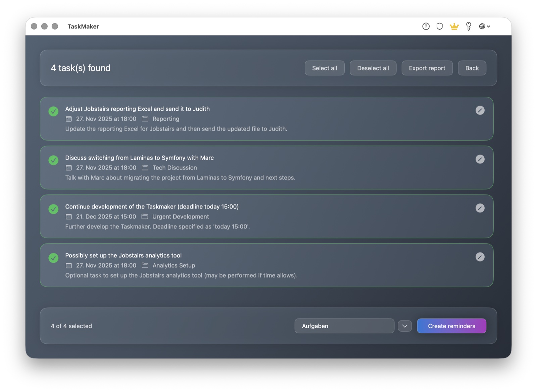
Task: Click the shield security icon
Action: tap(440, 26)
